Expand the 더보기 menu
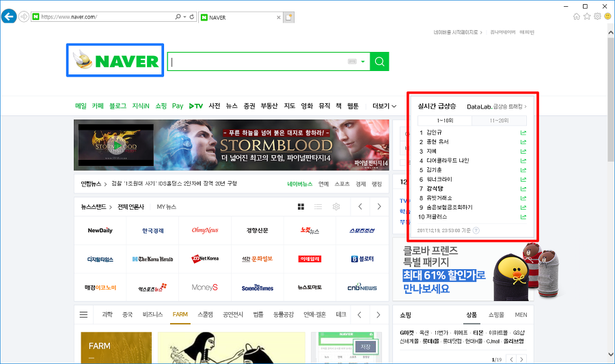The height and width of the screenshot is (364, 615). tap(384, 106)
